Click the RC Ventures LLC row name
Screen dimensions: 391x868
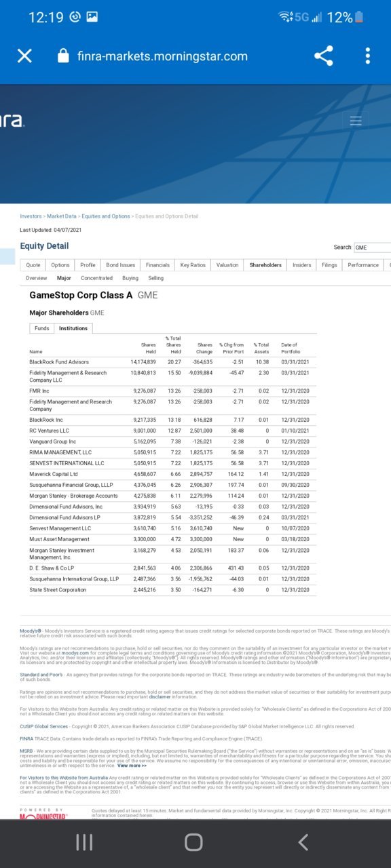(49, 431)
